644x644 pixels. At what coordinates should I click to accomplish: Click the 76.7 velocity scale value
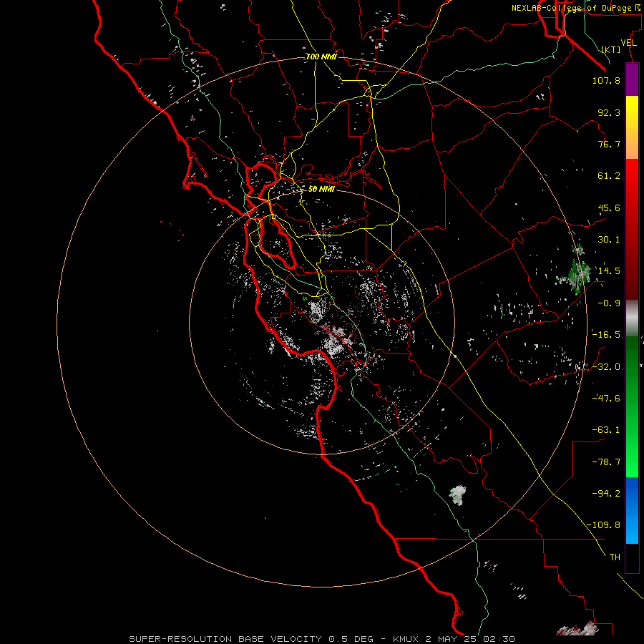tap(609, 144)
